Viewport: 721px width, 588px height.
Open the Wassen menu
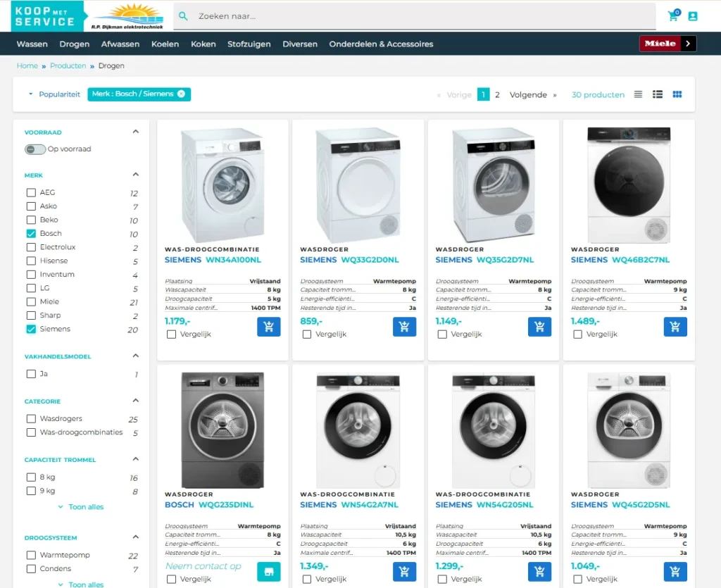[32, 44]
